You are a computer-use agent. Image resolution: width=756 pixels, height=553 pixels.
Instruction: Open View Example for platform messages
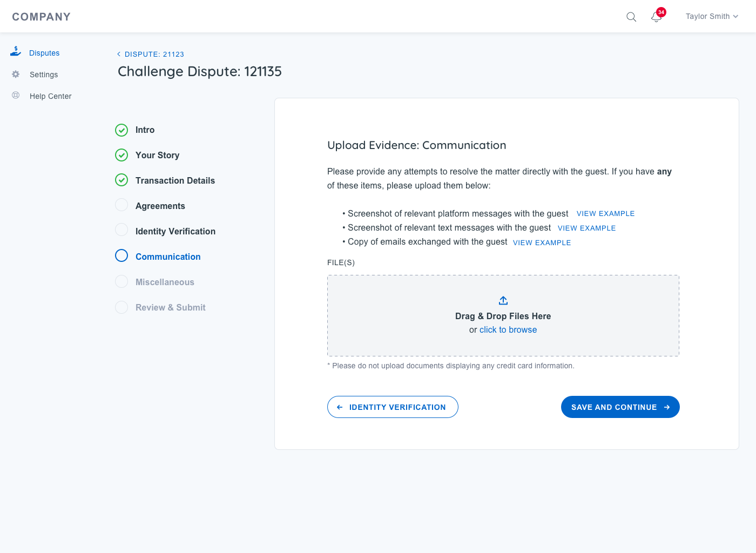[605, 214]
